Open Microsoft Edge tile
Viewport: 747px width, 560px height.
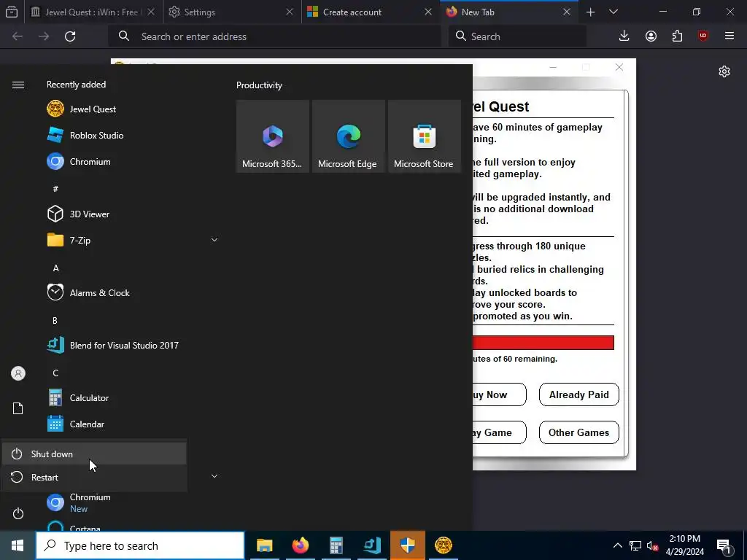tap(348, 136)
